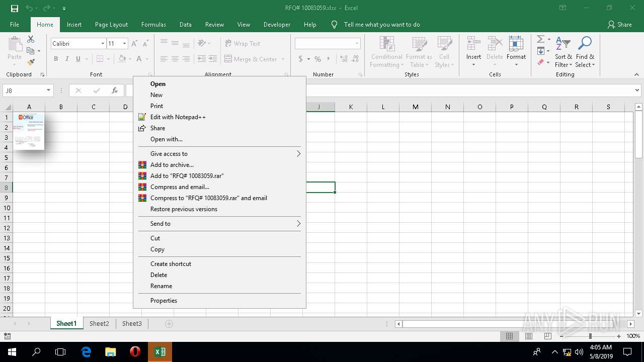Screen dimensions: 644x362
Task: Switch to Formulas ribbon tab
Action: (153, 25)
